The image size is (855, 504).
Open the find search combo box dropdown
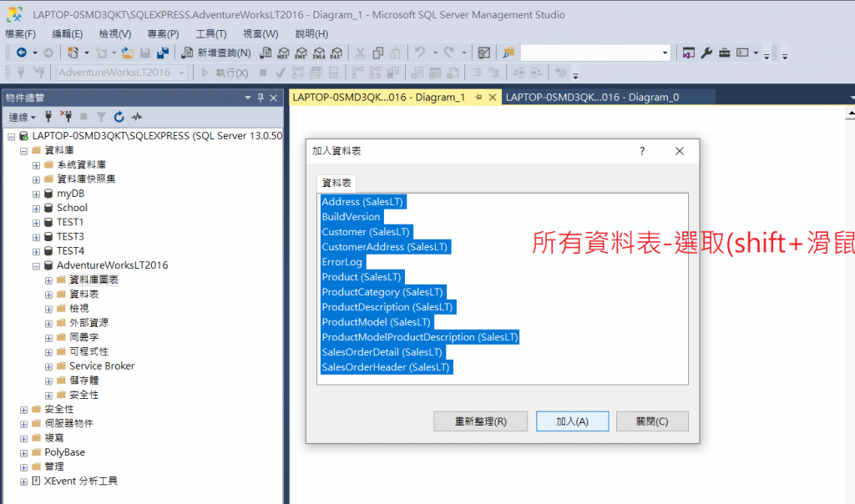[x=665, y=53]
